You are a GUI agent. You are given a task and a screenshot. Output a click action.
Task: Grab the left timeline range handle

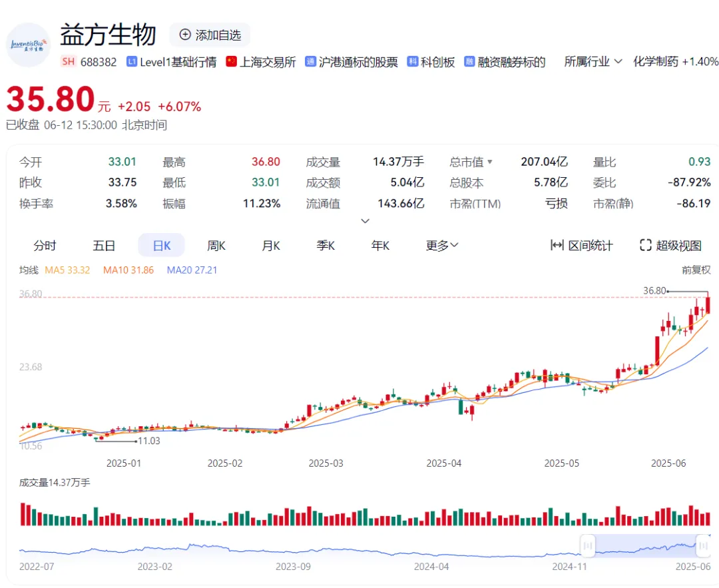[587, 546]
